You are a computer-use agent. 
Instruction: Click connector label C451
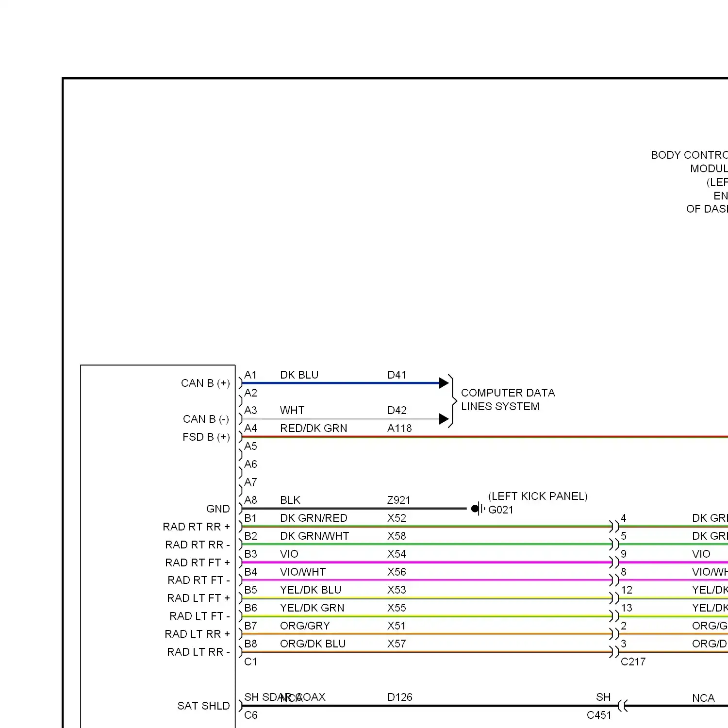click(599, 715)
